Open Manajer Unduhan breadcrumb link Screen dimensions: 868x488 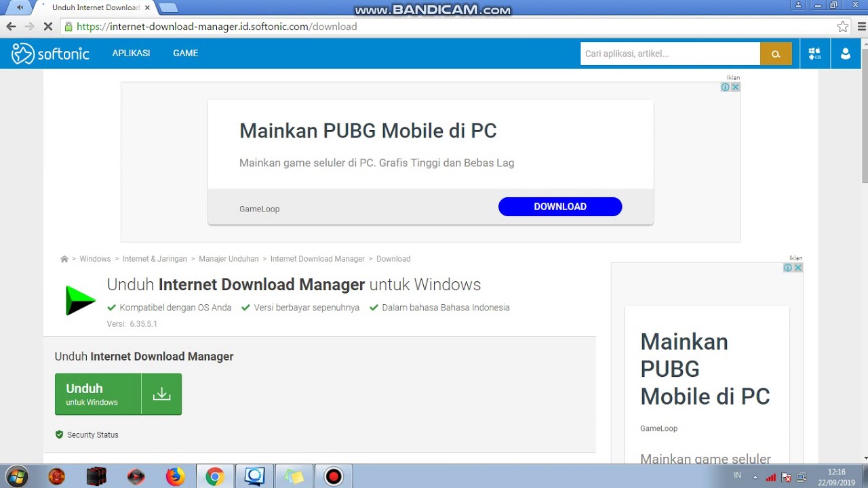click(229, 259)
